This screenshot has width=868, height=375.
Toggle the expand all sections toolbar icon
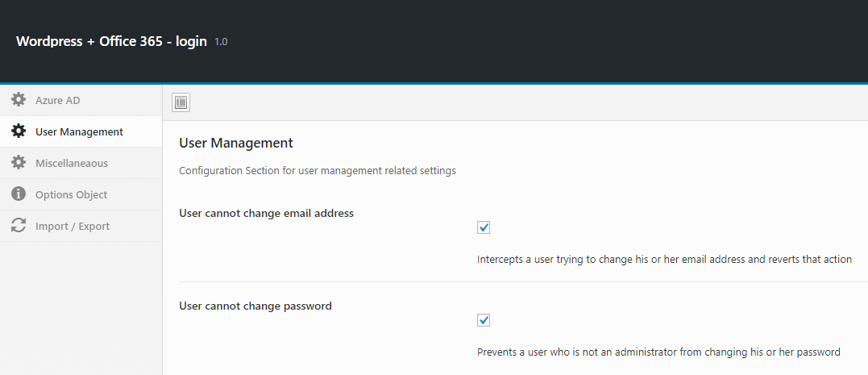(x=181, y=102)
